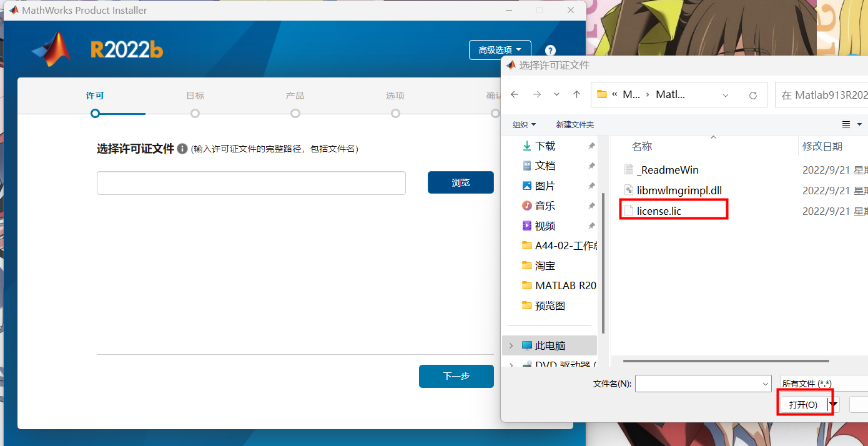The image size is (868, 446).
Task: Change the file list view layout icon
Action: tap(846, 124)
